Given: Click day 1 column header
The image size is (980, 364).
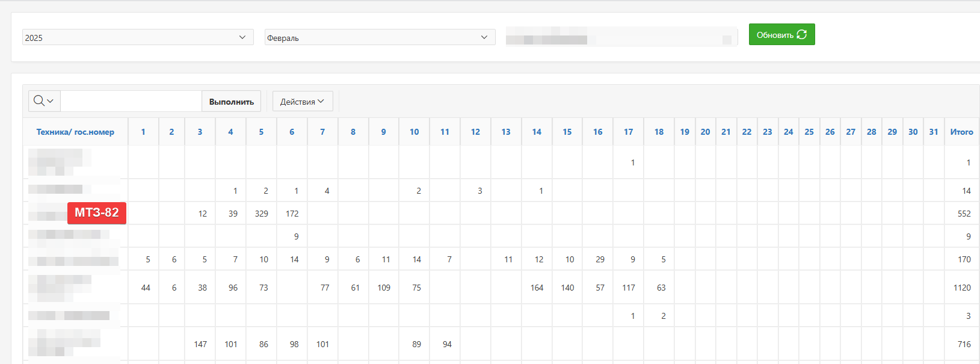Looking at the screenshot, I should (143, 132).
